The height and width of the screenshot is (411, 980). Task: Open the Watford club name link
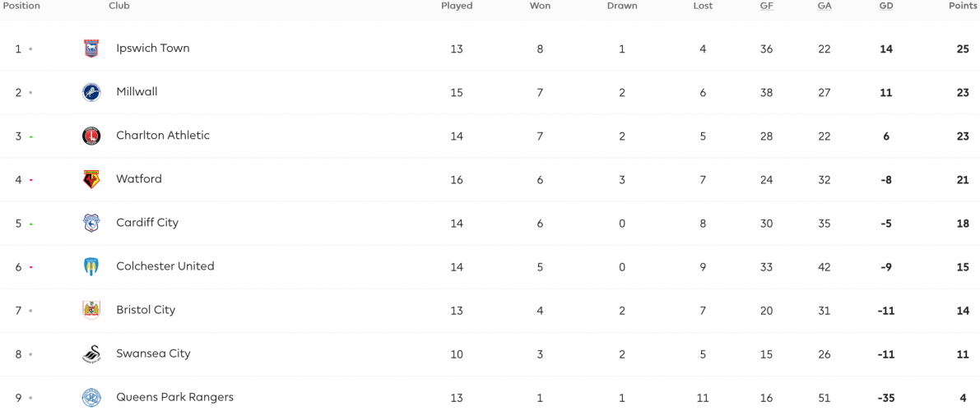(139, 179)
